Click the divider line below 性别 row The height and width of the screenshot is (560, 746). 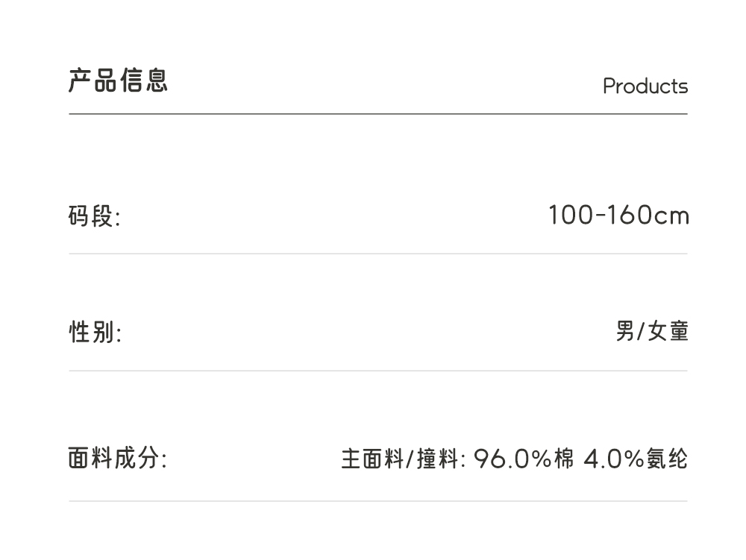pyautogui.click(x=377, y=371)
